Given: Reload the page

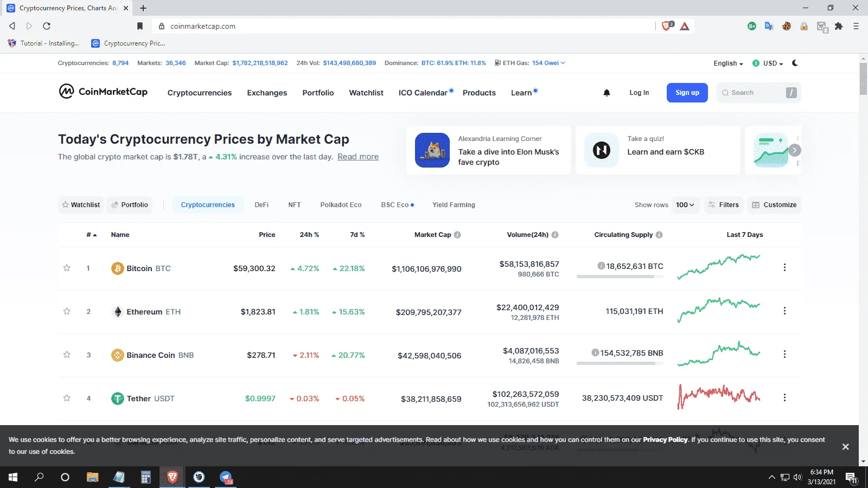Looking at the screenshot, I should pyautogui.click(x=47, y=26).
